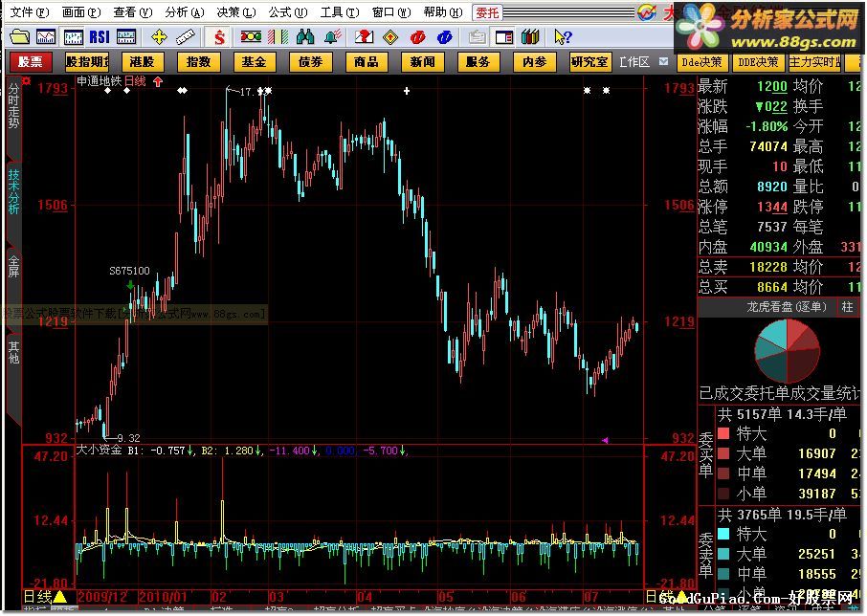Open the 内参 button
867x616 pixels.
tap(535, 62)
